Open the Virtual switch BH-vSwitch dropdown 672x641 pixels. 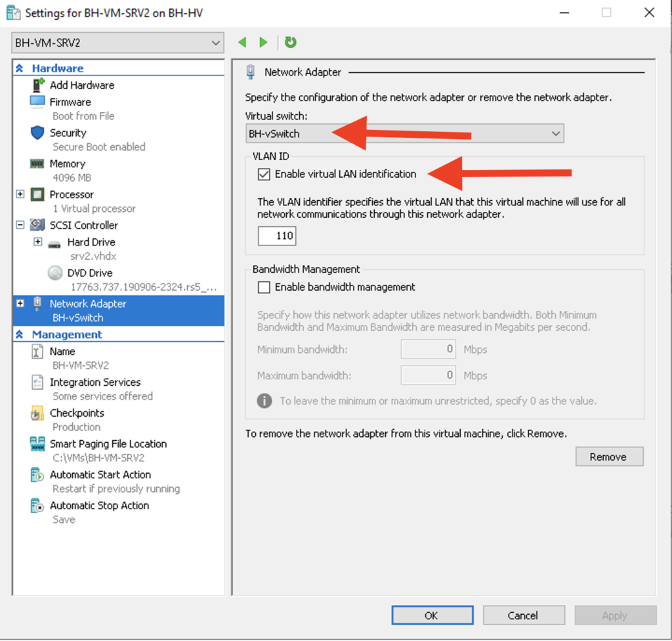point(404,134)
